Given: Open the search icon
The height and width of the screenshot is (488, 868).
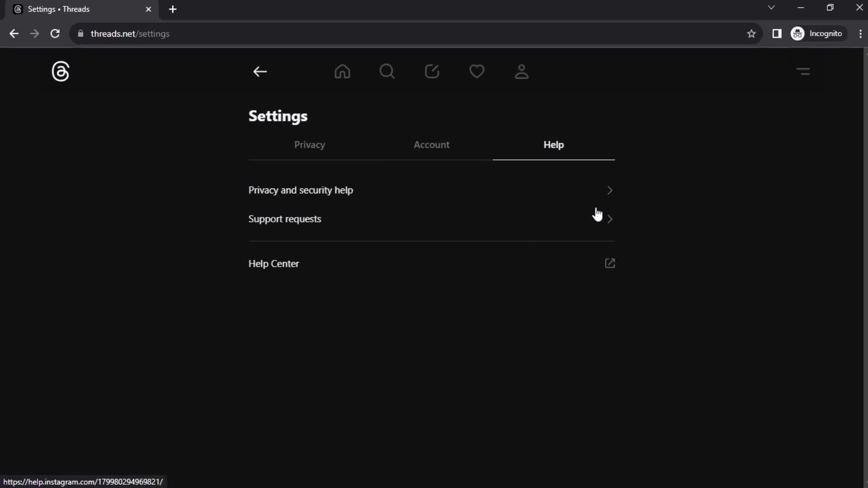Looking at the screenshot, I should [387, 71].
